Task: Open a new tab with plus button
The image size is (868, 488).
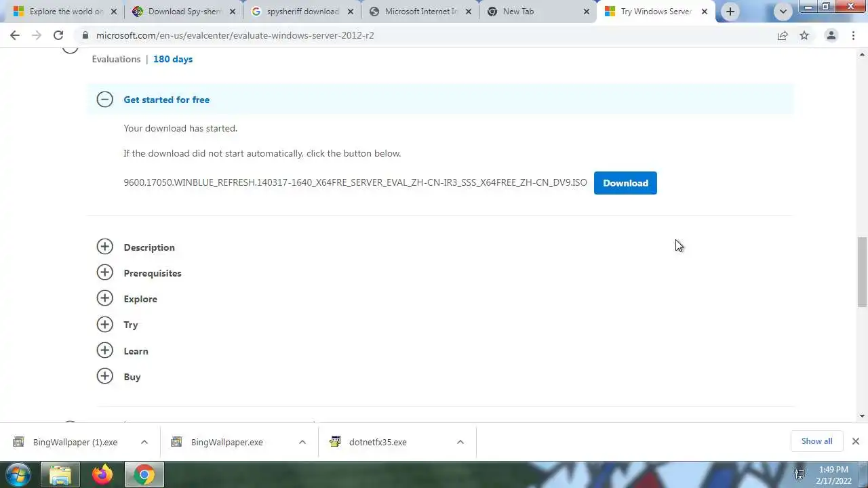Action: tap(730, 12)
